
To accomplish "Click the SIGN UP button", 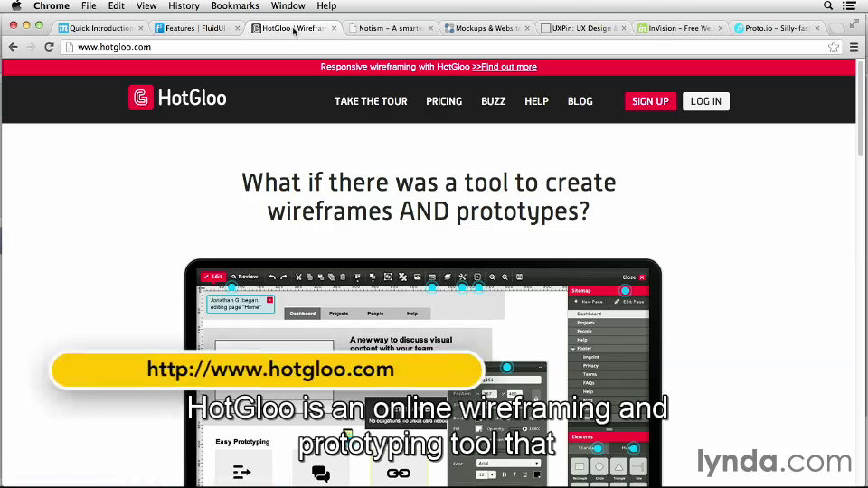I will tap(650, 101).
